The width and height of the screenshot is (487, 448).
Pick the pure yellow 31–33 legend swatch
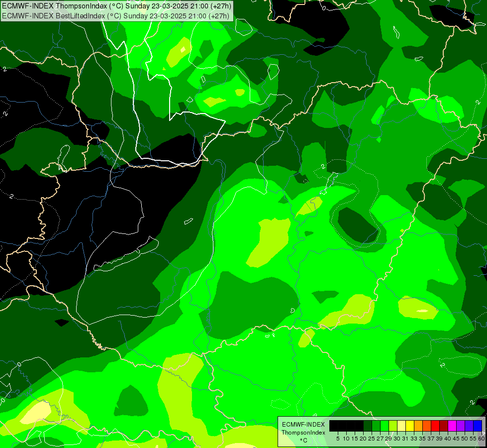tap(410, 426)
